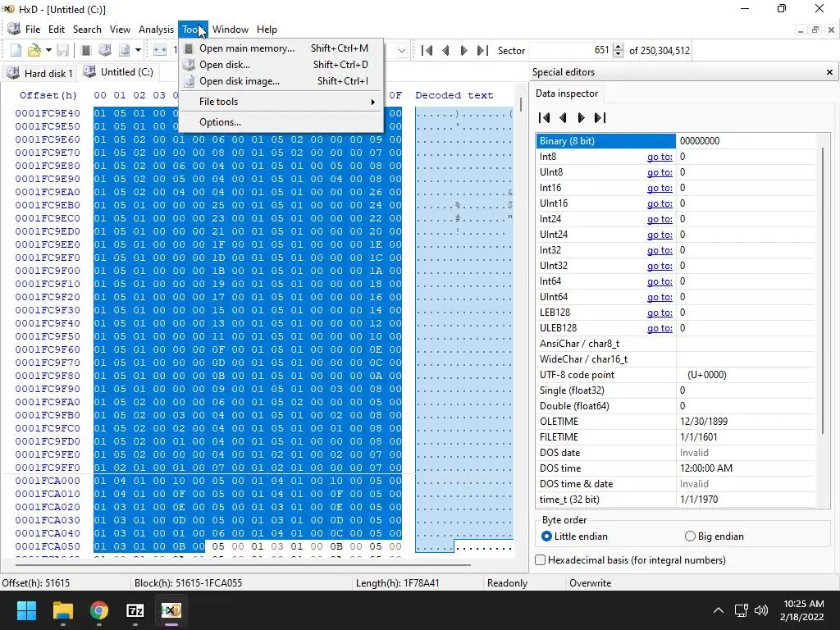Open the File menu

(x=33, y=30)
